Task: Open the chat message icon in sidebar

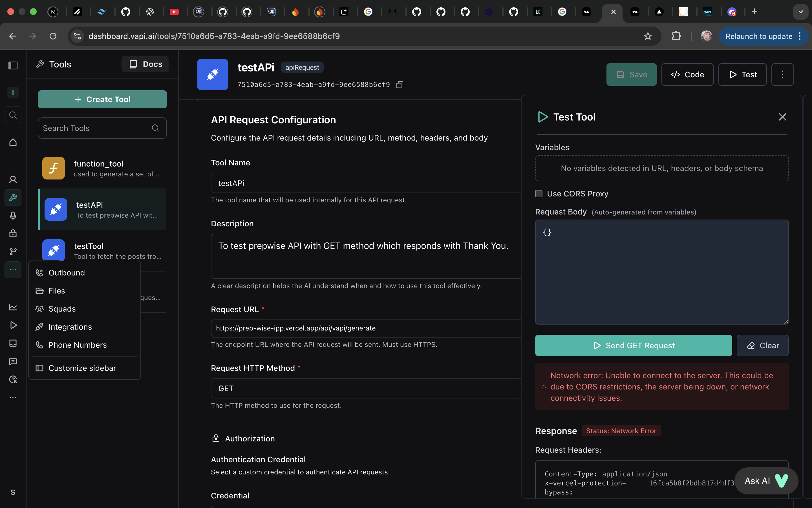Action: [x=13, y=362]
